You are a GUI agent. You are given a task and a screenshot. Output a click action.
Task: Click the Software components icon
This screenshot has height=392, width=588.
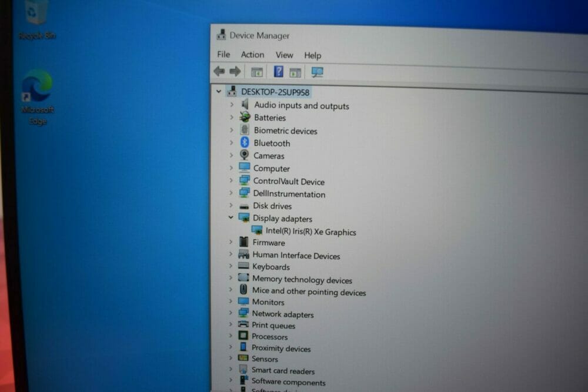[244, 380]
